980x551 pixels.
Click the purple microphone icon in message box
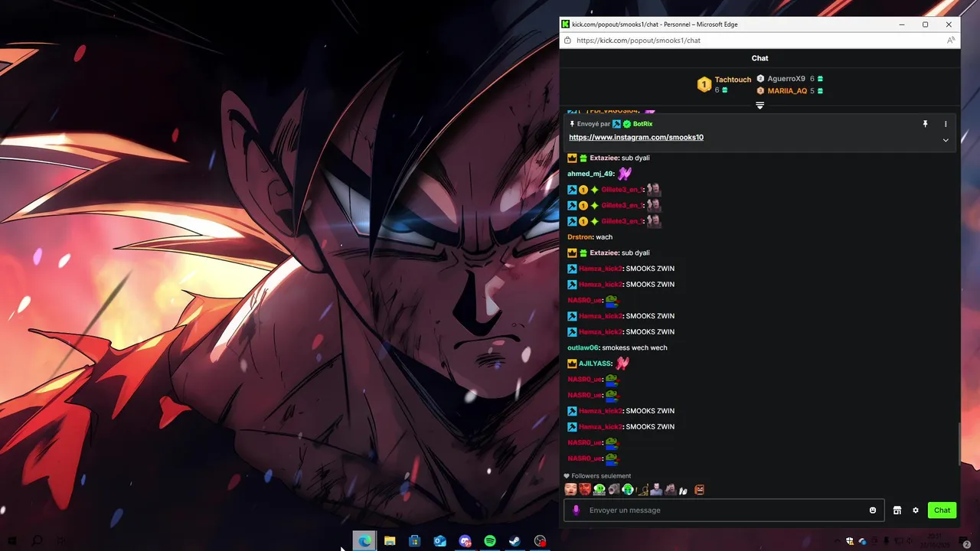577,510
